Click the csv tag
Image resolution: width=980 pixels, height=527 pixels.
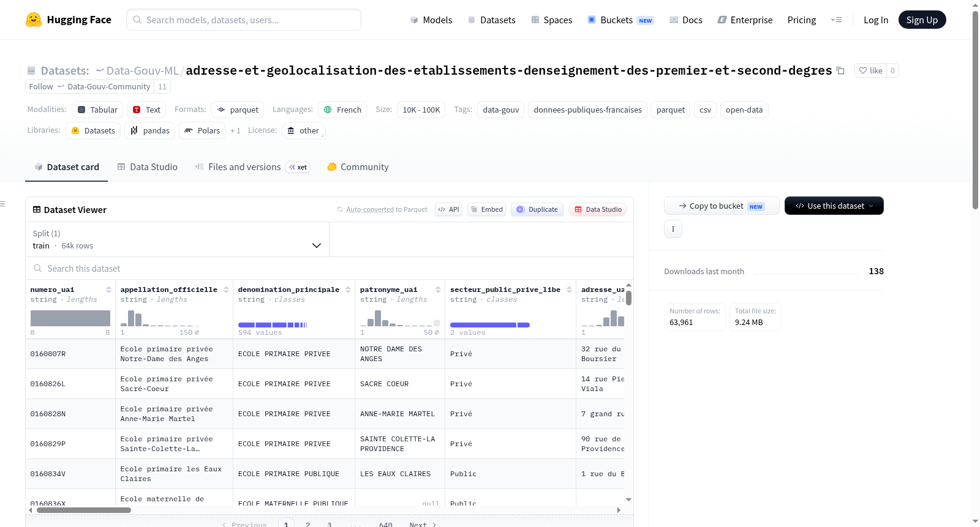[x=705, y=110]
